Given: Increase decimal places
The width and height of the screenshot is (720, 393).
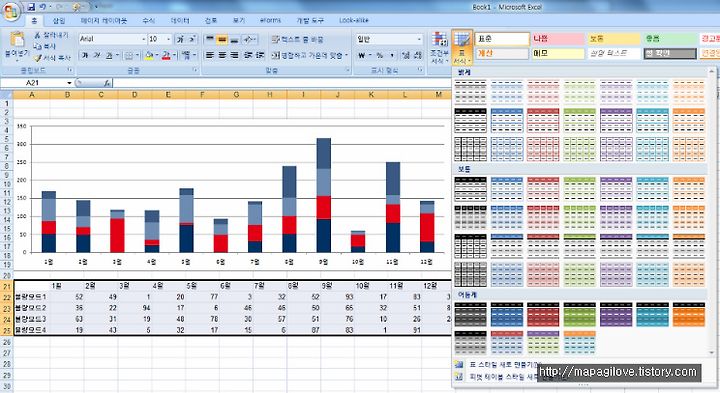Looking at the screenshot, I should click(x=405, y=56).
